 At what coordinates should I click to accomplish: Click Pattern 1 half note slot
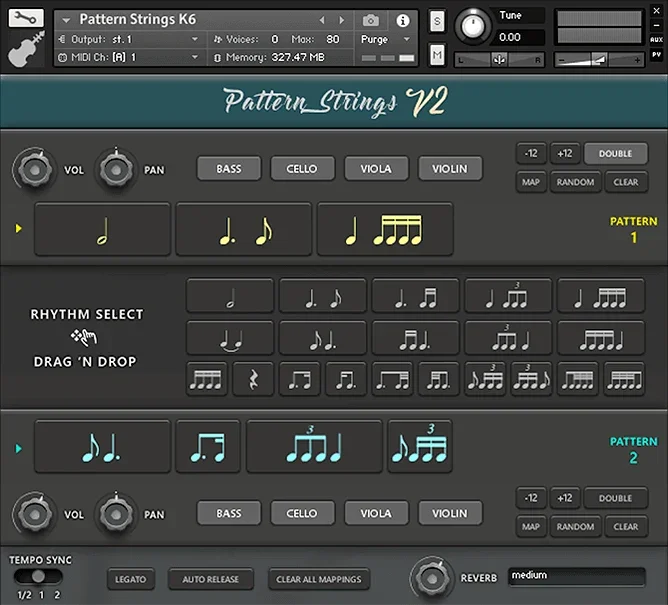point(102,229)
